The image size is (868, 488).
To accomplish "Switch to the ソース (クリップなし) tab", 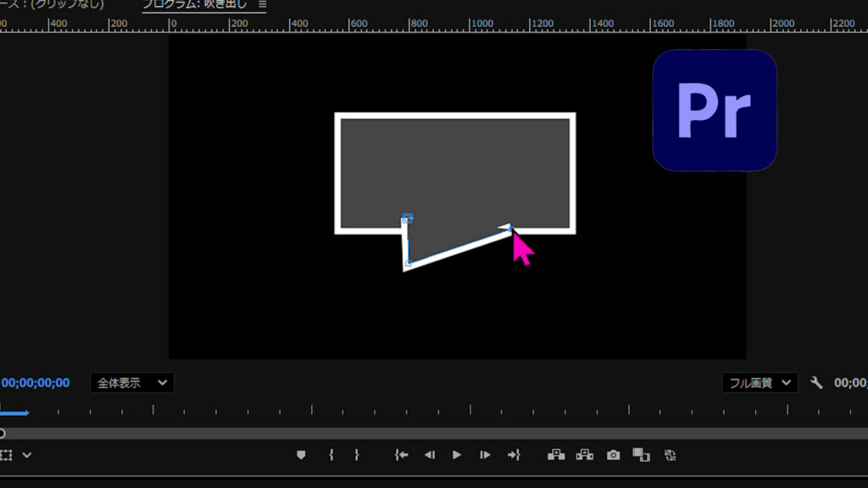I will tap(51, 4).
